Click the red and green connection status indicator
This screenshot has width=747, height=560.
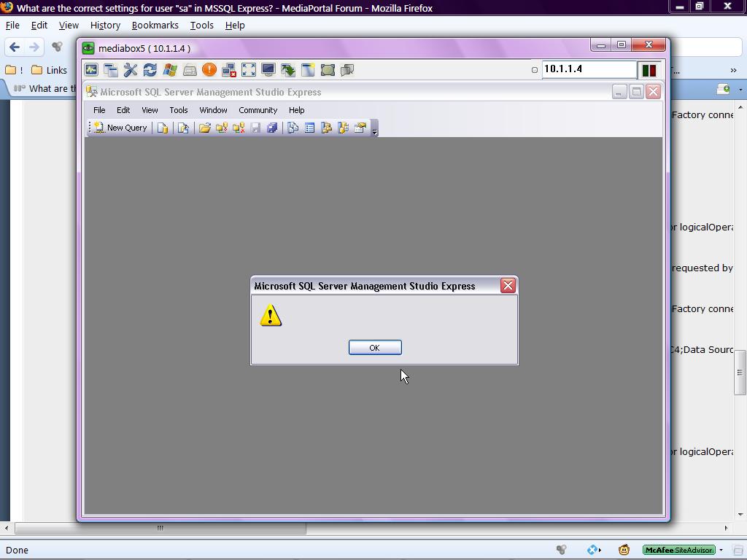click(649, 70)
